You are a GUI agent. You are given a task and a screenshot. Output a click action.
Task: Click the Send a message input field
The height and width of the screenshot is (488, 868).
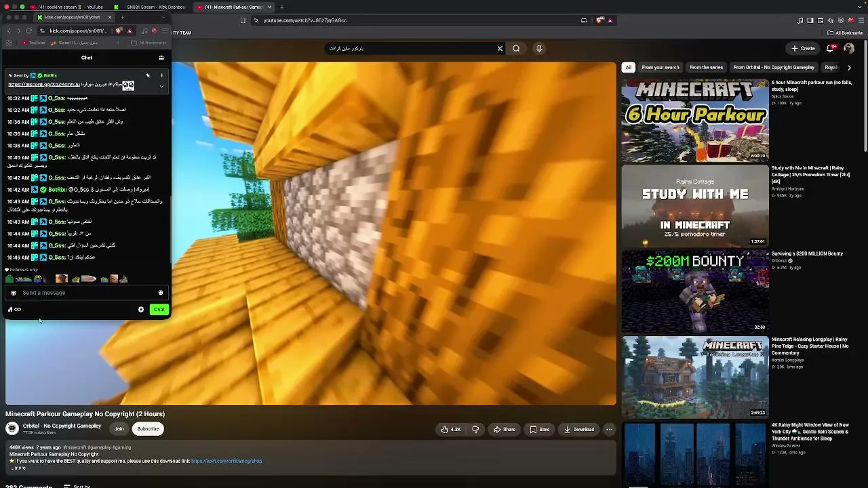87,293
